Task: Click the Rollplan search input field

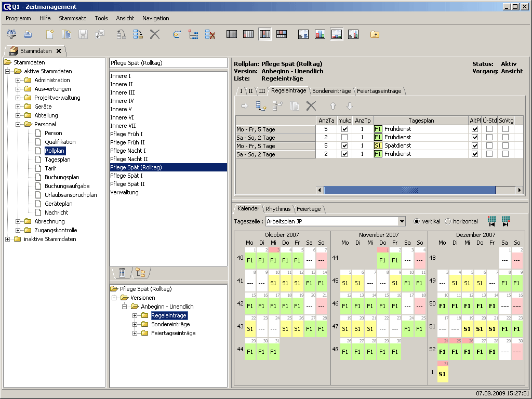Action: pos(168,63)
